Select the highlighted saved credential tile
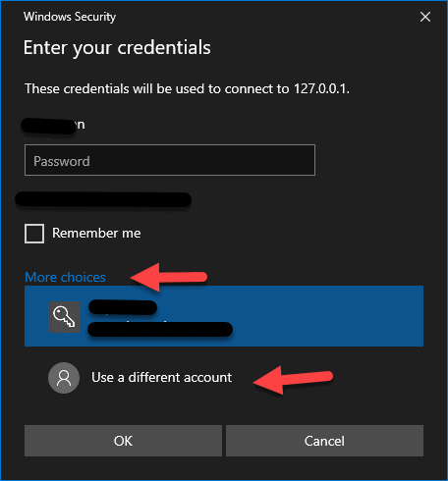This screenshot has width=448, height=481. (x=224, y=316)
